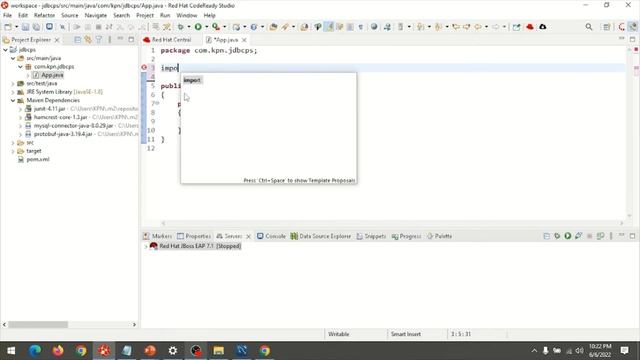The height and width of the screenshot is (360, 640).
Task: Collapse the jdbcps project node
Action: [x=5, y=50]
